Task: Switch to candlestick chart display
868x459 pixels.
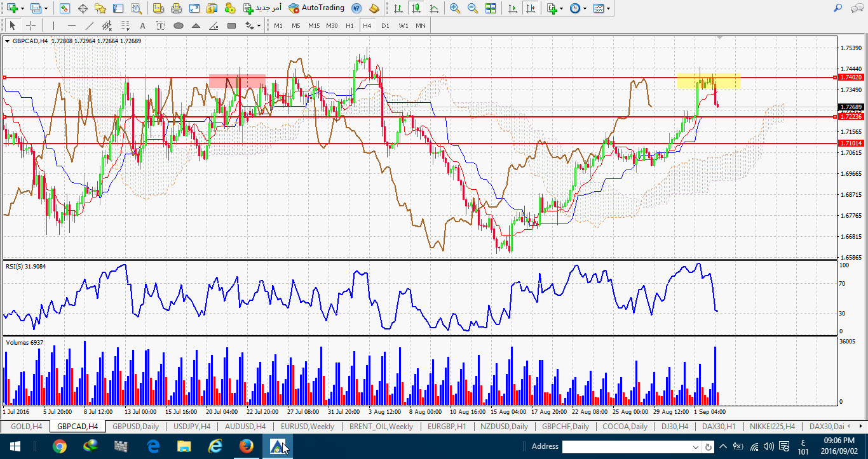Action: click(x=416, y=8)
